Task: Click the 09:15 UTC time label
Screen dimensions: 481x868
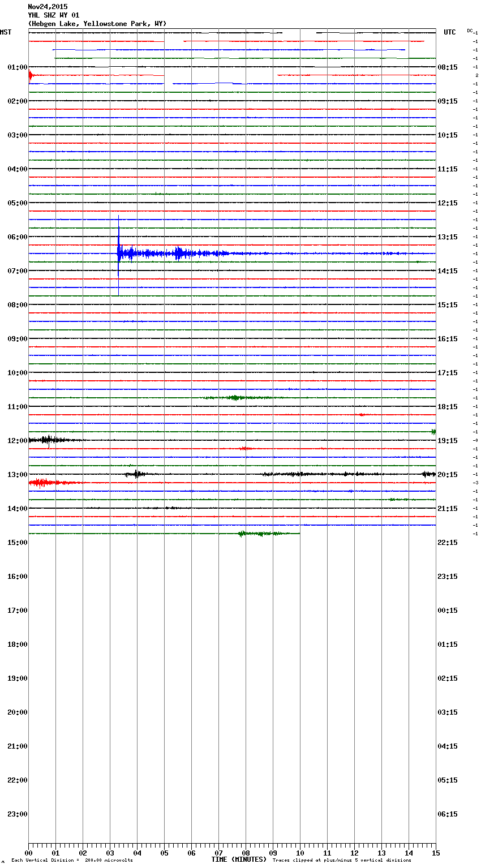Action: tap(448, 101)
